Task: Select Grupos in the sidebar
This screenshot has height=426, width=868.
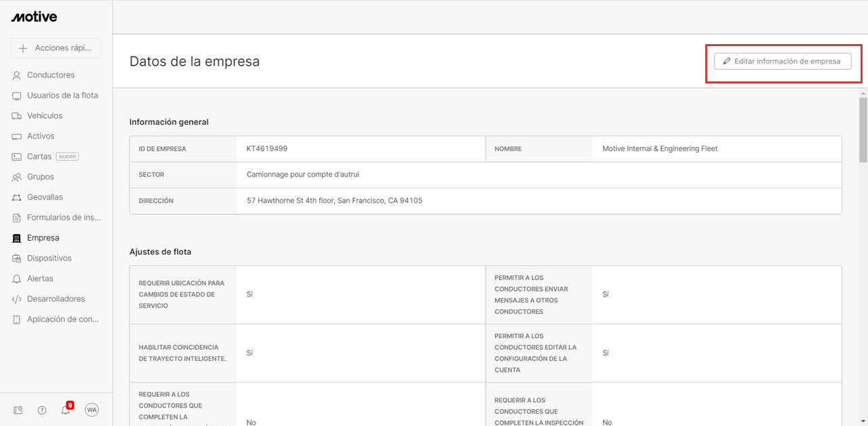Action: click(40, 177)
